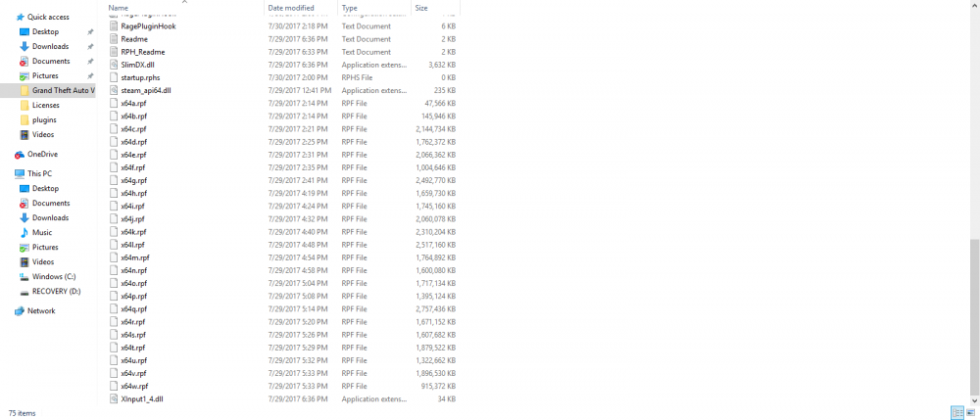
Task: Select the RagePluginHook text document icon
Action: [113, 26]
